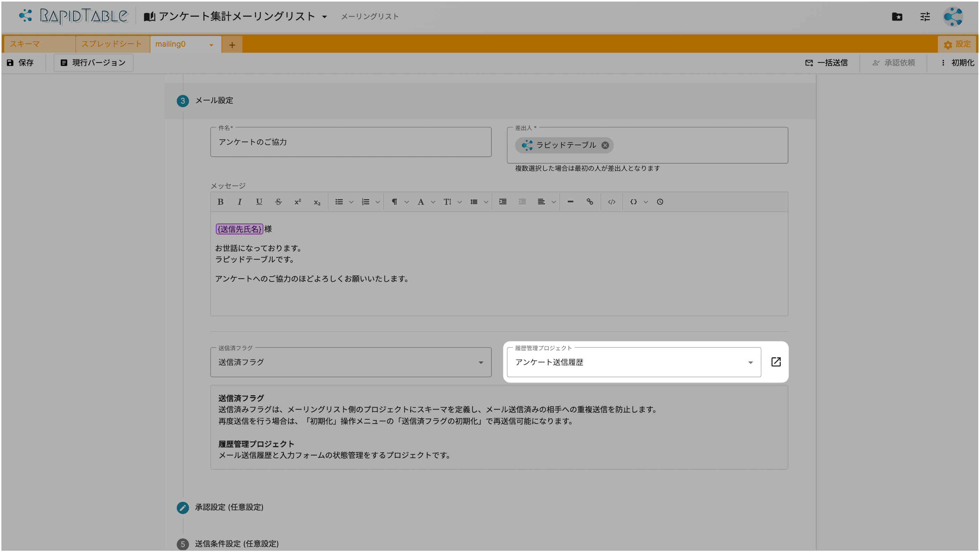Insert a horizontal line
The width and height of the screenshot is (980, 552).
(571, 202)
